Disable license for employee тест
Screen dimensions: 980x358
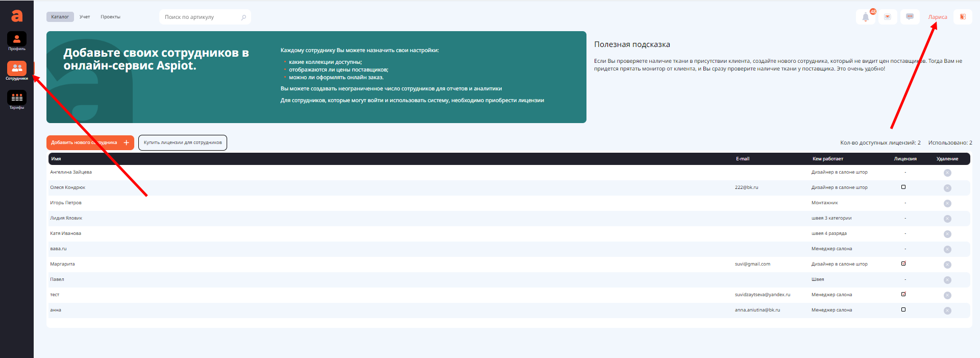pyautogui.click(x=903, y=294)
